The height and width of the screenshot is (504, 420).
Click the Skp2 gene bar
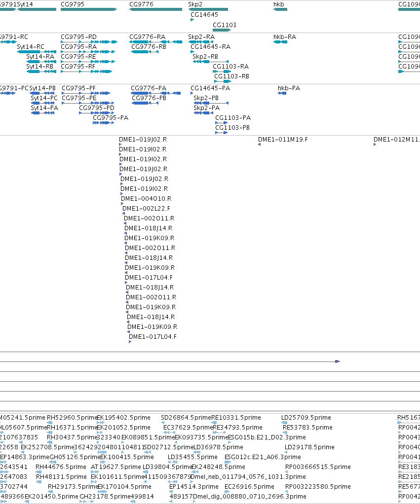(208, 9)
